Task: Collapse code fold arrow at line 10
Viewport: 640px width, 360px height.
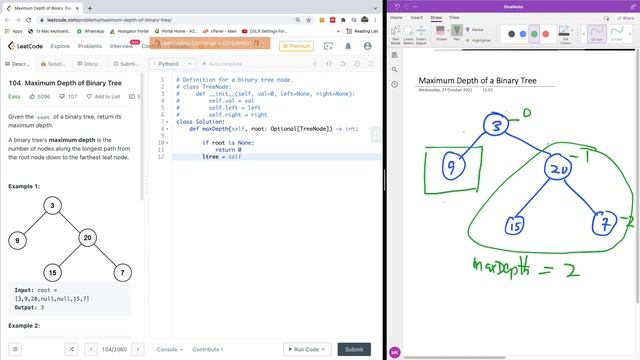Action: coord(167,143)
